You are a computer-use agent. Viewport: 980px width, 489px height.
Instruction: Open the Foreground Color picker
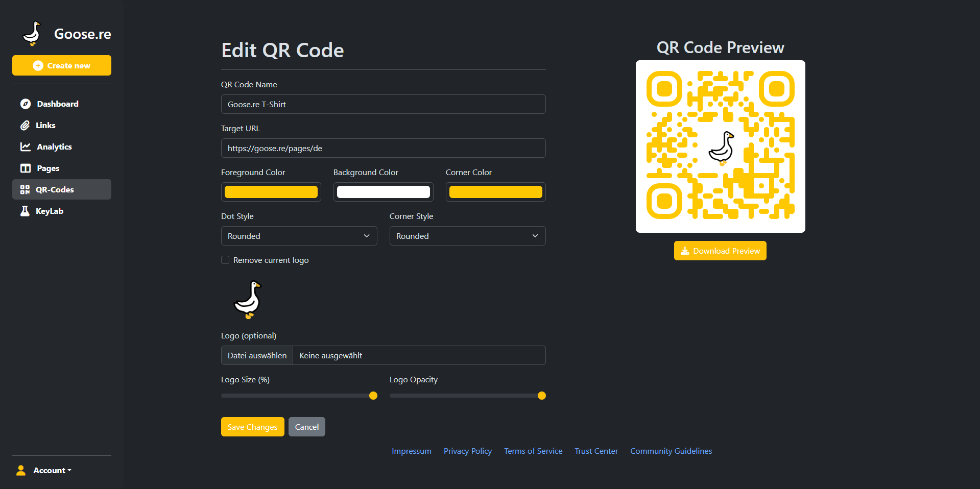click(x=271, y=191)
